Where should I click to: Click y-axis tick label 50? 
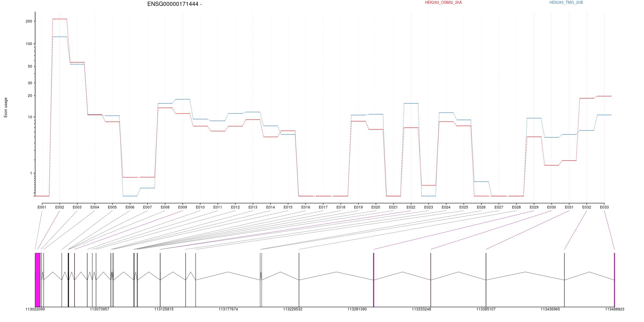pos(30,66)
